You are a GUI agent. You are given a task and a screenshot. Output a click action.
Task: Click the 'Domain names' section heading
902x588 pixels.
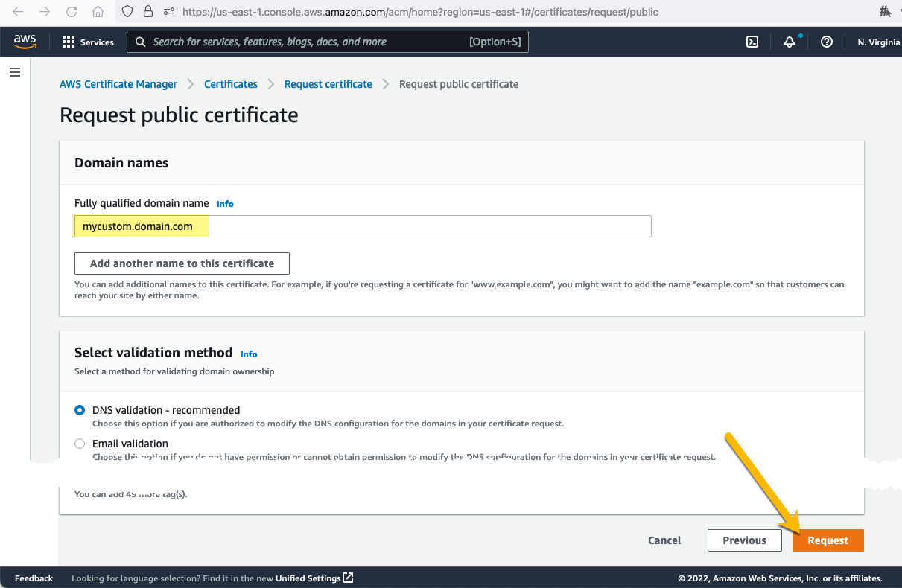click(x=121, y=163)
